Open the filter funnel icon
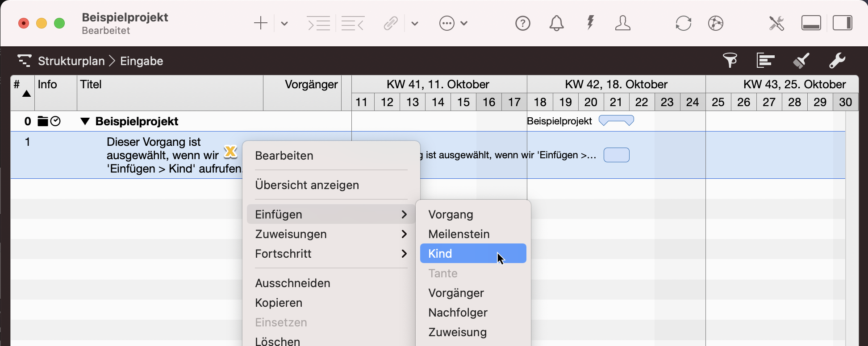Screen dimensions: 868x346 coord(730,60)
